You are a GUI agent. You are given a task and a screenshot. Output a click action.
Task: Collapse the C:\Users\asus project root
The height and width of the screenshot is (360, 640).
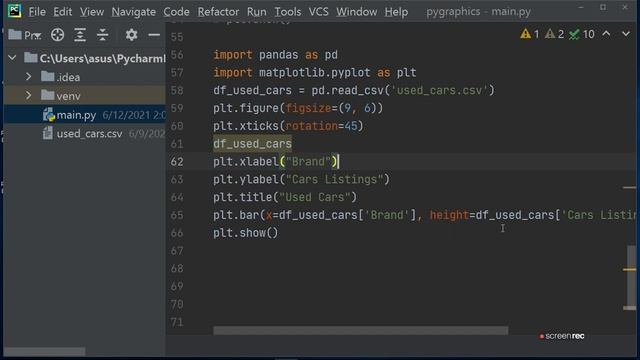12,58
